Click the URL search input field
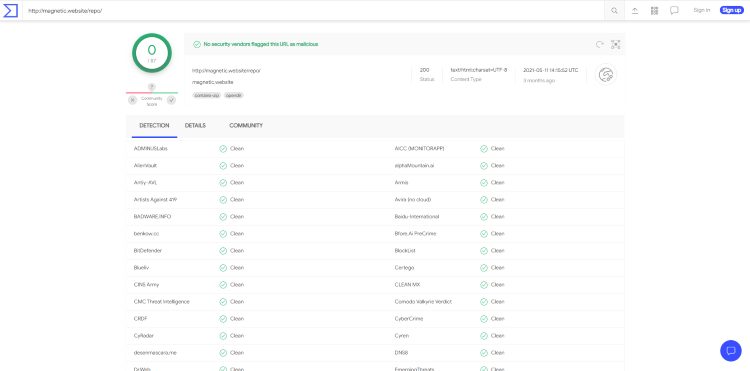This screenshot has height=371, width=750. pyautogui.click(x=313, y=11)
